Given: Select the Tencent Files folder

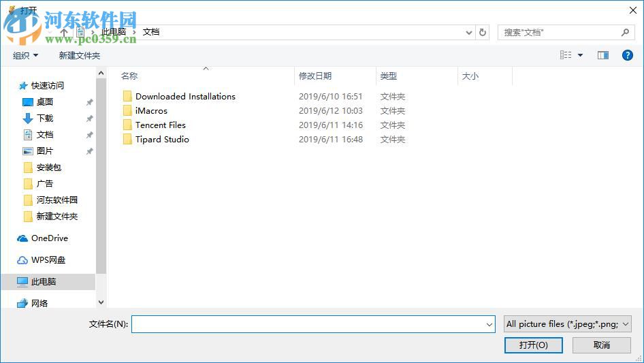Looking at the screenshot, I should click(x=161, y=125).
